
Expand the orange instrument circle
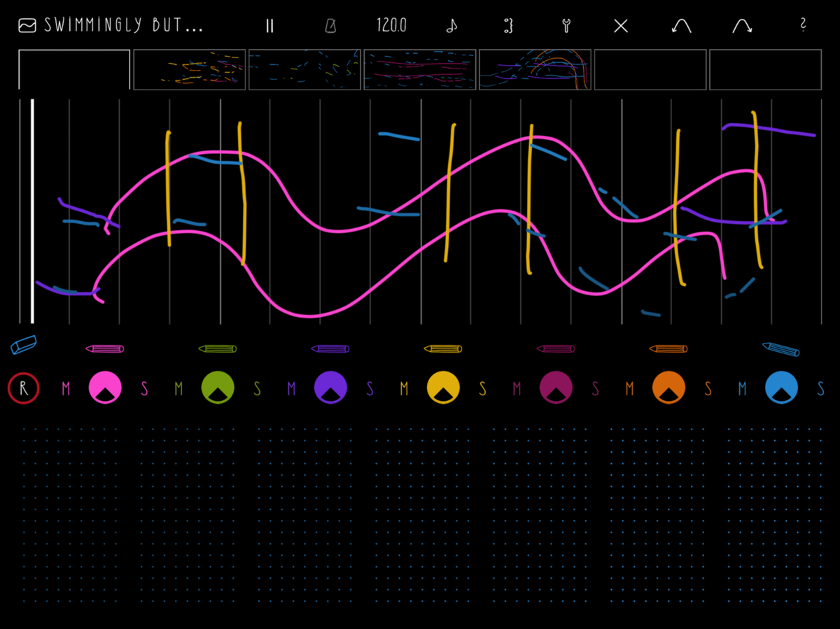point(668,388)
